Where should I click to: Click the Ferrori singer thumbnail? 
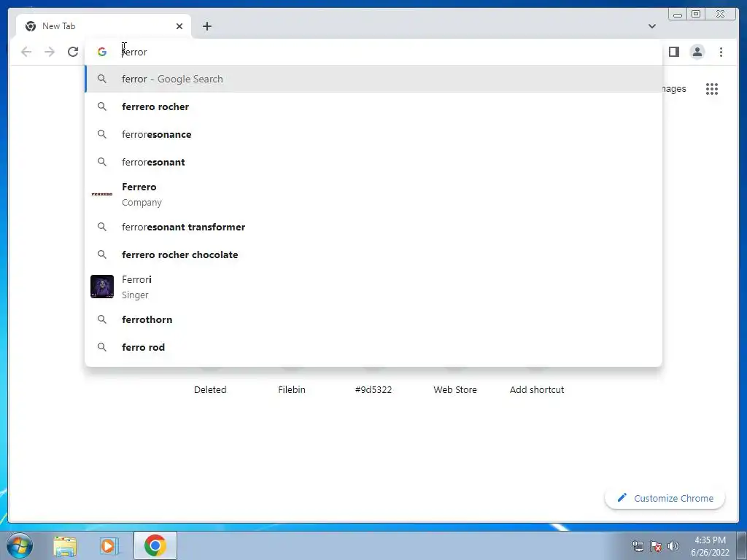pyautogui.click(x=102, y=287)
